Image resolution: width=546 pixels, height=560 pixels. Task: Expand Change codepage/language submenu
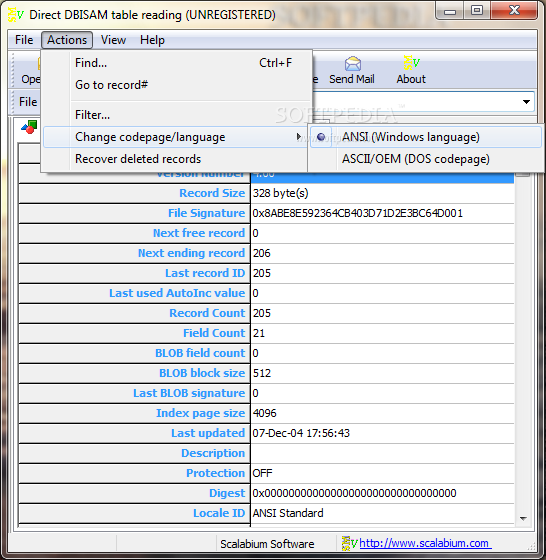[175, 137]
